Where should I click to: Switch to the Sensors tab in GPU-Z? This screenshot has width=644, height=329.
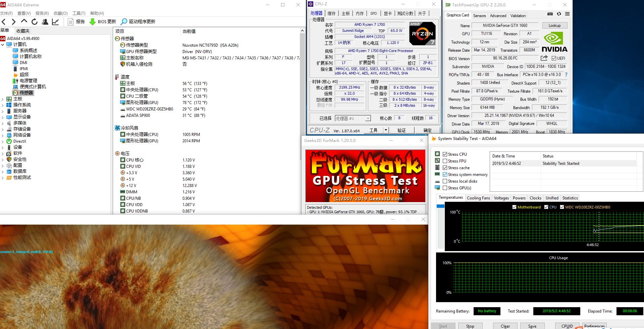pyautogui.click(x=479, y=15)
